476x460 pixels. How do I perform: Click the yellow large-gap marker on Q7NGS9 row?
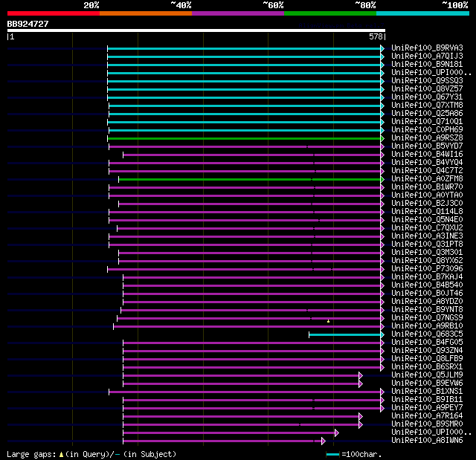pos(328,321)
